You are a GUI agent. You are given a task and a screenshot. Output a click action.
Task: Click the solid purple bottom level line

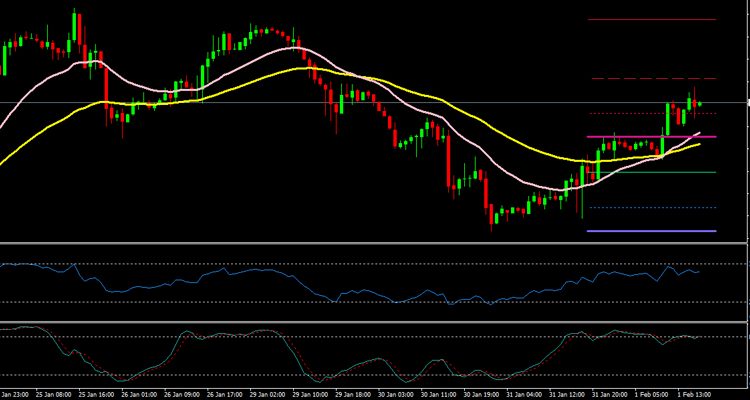[650, 231]
